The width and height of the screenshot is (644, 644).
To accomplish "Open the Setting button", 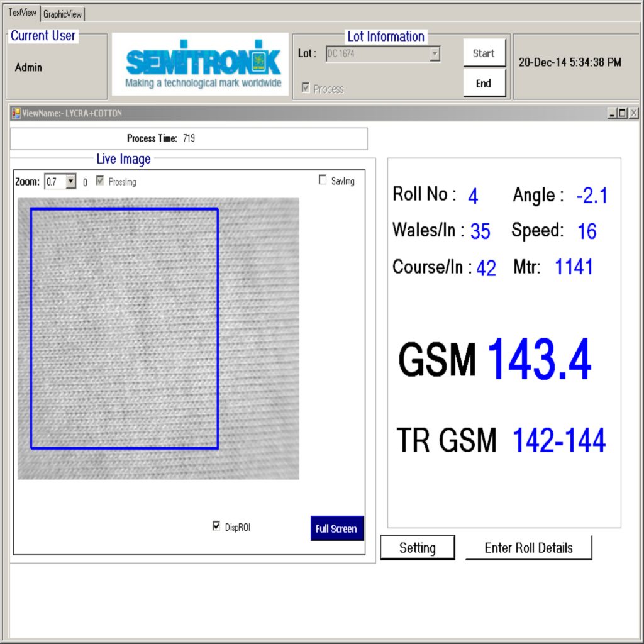I will click(417, 548).
